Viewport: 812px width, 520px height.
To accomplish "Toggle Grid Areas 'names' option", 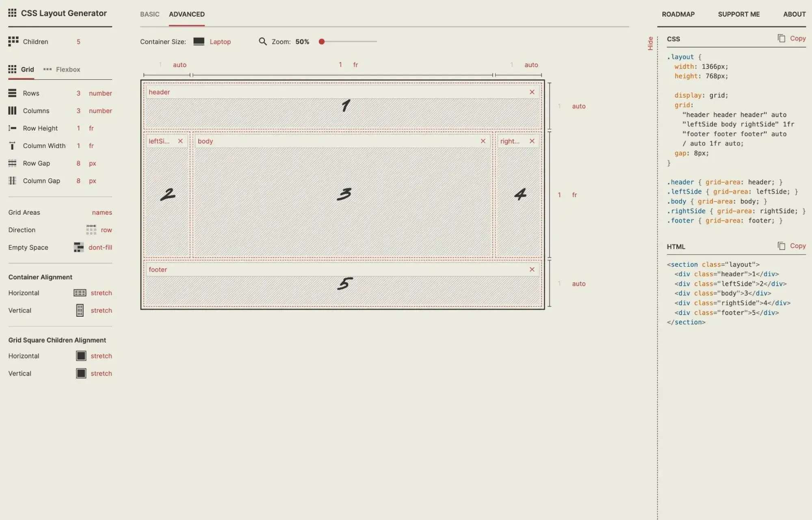I will [x=102, y=212].
